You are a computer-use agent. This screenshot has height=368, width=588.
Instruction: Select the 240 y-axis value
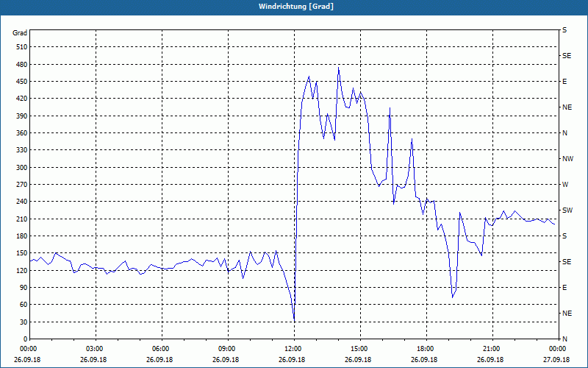pos(22,202)
